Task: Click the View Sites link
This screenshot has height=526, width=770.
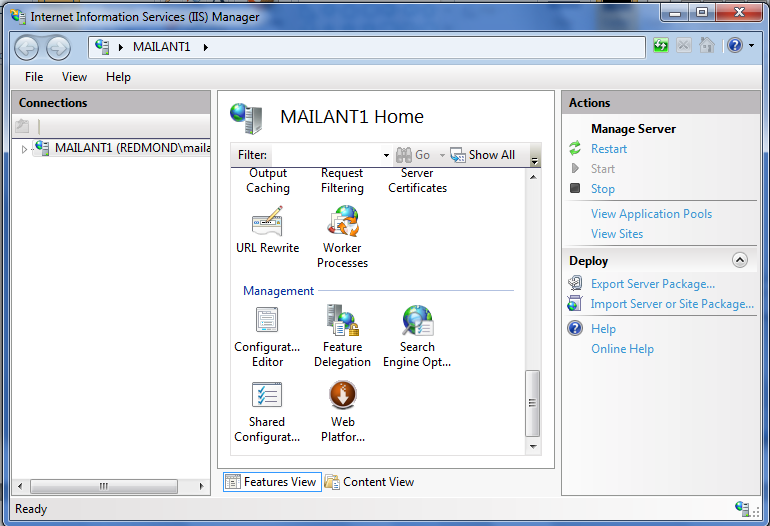Action: (617, 234)
